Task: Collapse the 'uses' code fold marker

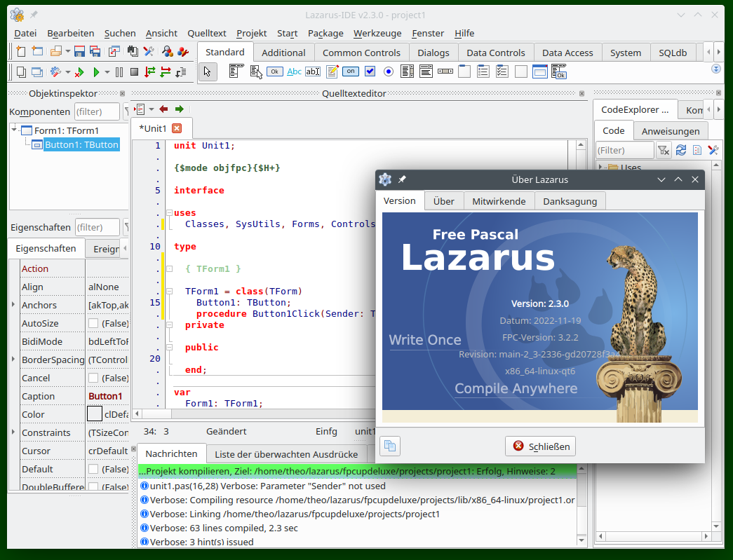Action: pos(170,212)
